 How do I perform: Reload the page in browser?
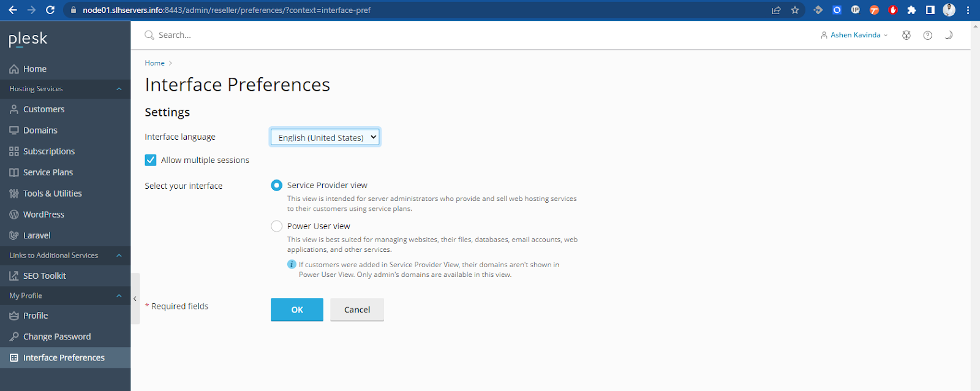(x=50, y=10)
